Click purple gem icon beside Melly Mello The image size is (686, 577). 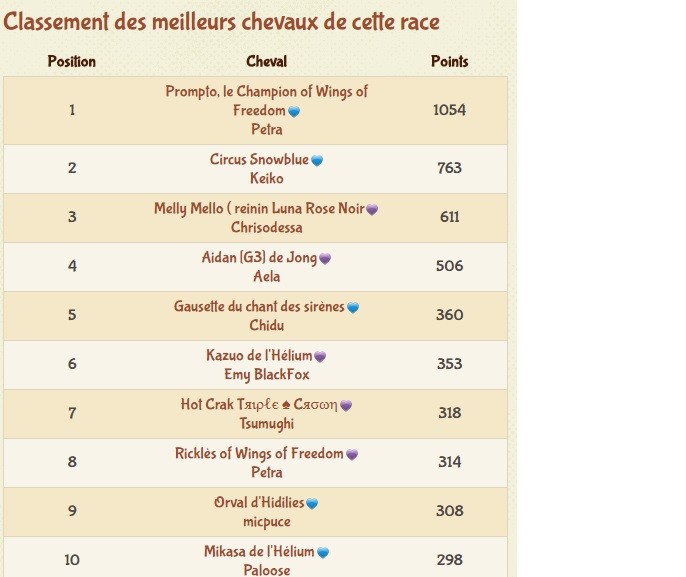point(372,210)
